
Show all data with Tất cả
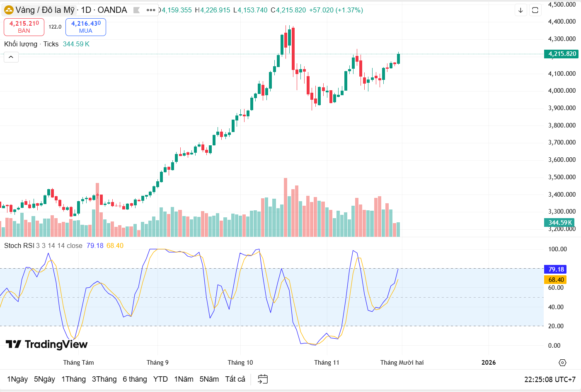(235, 379)
